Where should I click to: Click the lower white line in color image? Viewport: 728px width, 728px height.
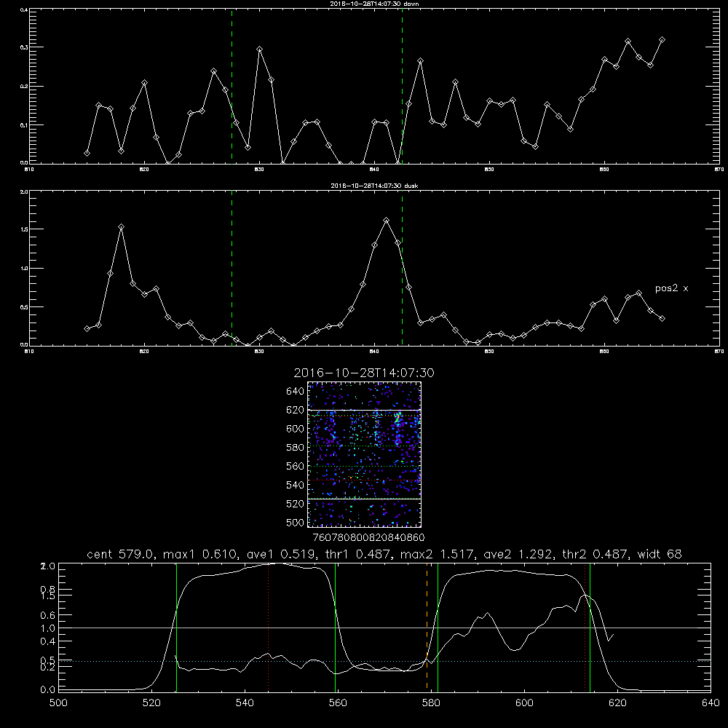(365, 499)
